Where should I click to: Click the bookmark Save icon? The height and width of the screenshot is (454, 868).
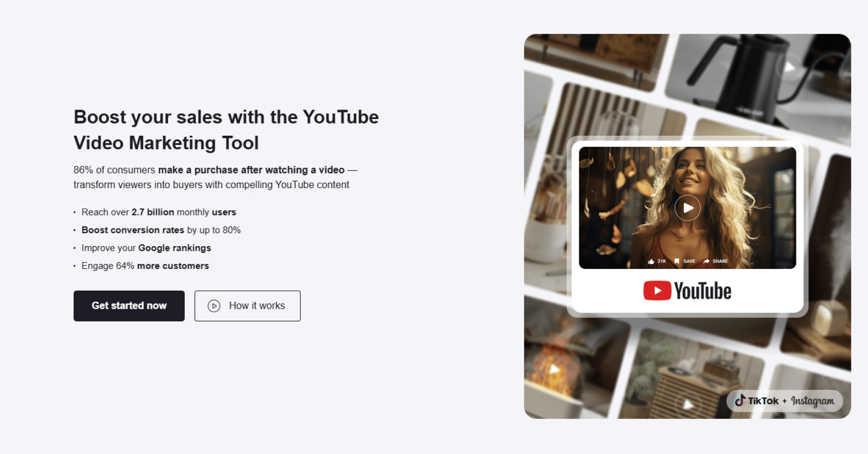point(677,261)
